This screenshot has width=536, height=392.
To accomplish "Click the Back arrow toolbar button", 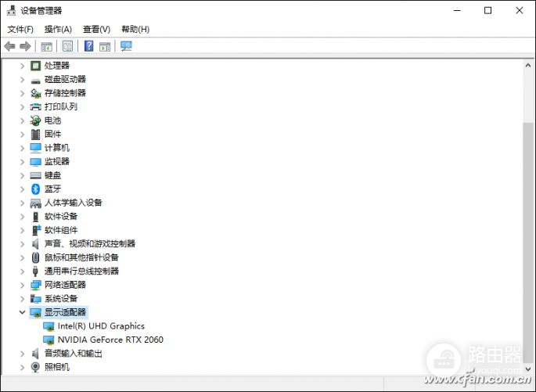I will [9, 46].
